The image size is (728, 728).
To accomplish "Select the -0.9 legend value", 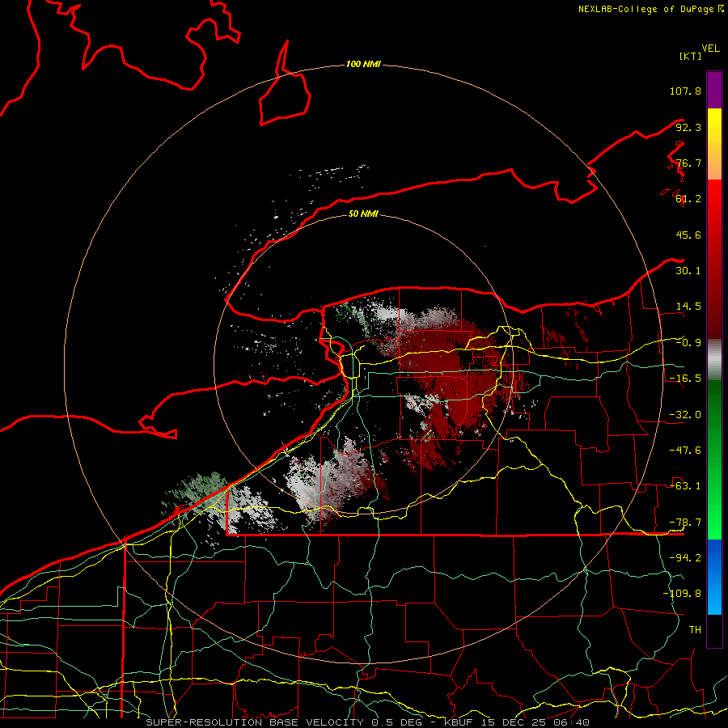I will click(688, 343).
